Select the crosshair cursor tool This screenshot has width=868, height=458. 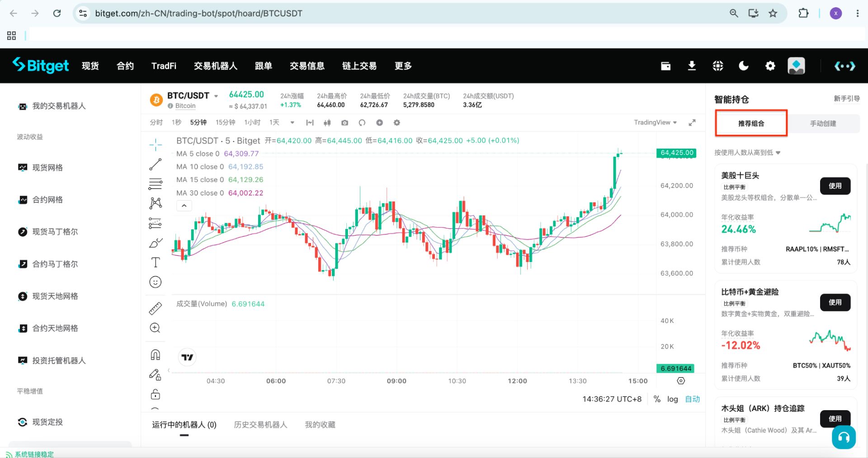pos(155,145)
